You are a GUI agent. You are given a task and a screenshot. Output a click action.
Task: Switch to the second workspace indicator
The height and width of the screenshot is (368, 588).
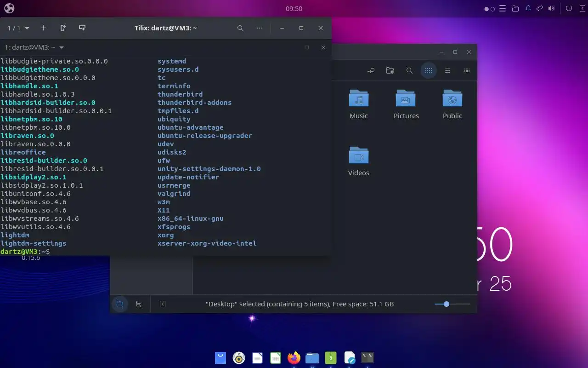click(x=492, y=9)
